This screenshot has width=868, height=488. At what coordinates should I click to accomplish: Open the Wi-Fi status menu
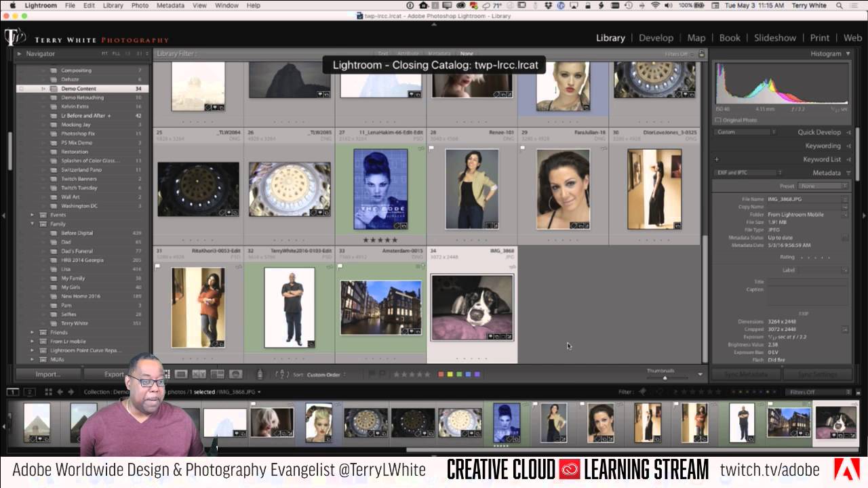click(655, 5)
